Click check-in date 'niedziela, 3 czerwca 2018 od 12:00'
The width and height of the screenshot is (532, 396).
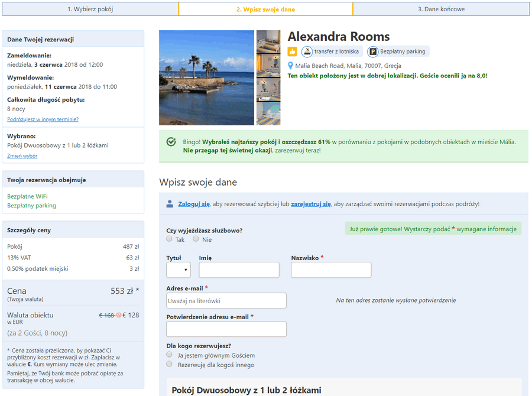[55, 65]
